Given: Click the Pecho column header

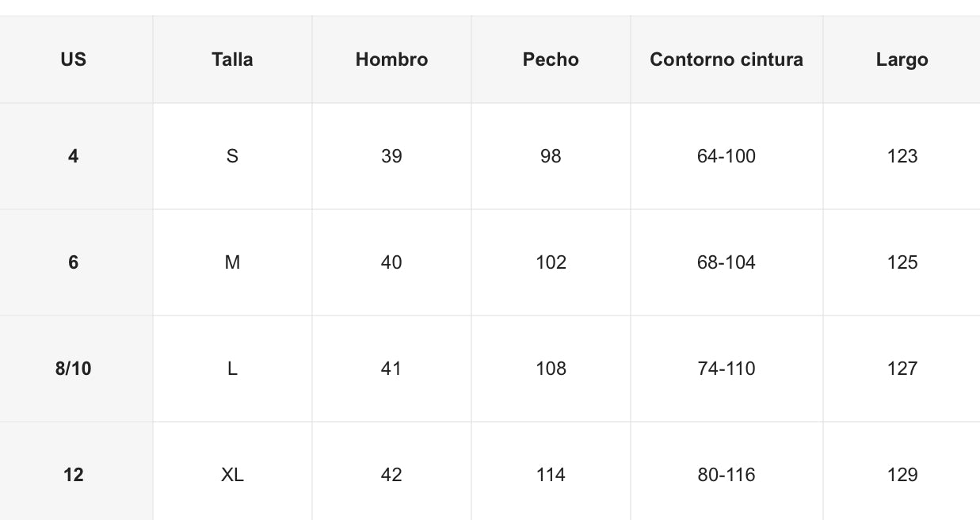Looking at the screenshot, I should pos(551,59).
